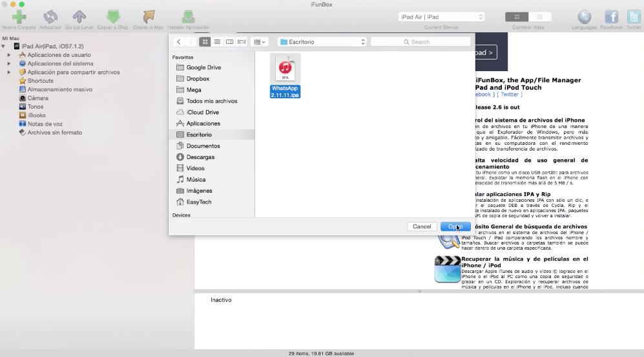
Task: Switch to icon view in file dialog
Action: point(205,42)
